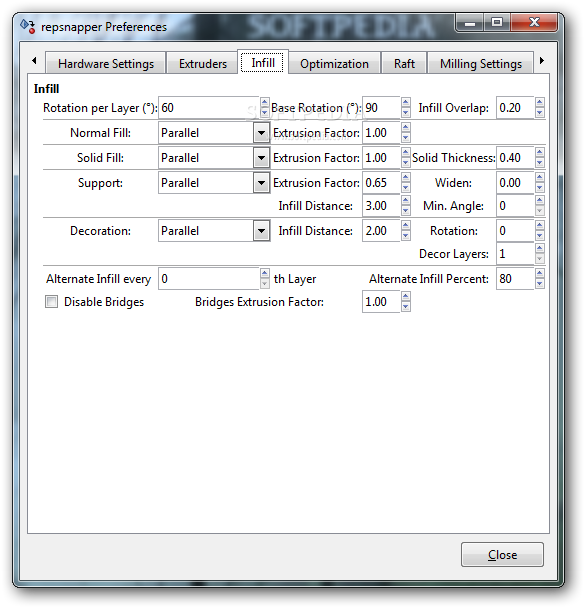This screenshot has width=585, height=608.
Task: Decrease Alternate Infill Percent
Action: (540, 283)
